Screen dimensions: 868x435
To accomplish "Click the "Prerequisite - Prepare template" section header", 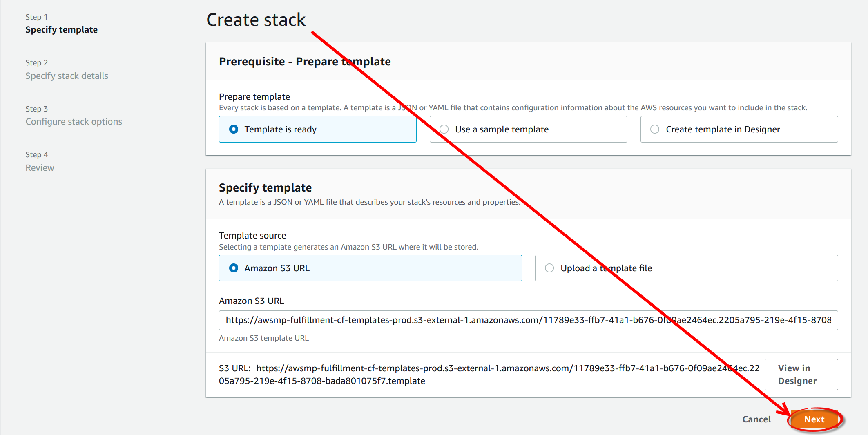I will tap(305, 62).
